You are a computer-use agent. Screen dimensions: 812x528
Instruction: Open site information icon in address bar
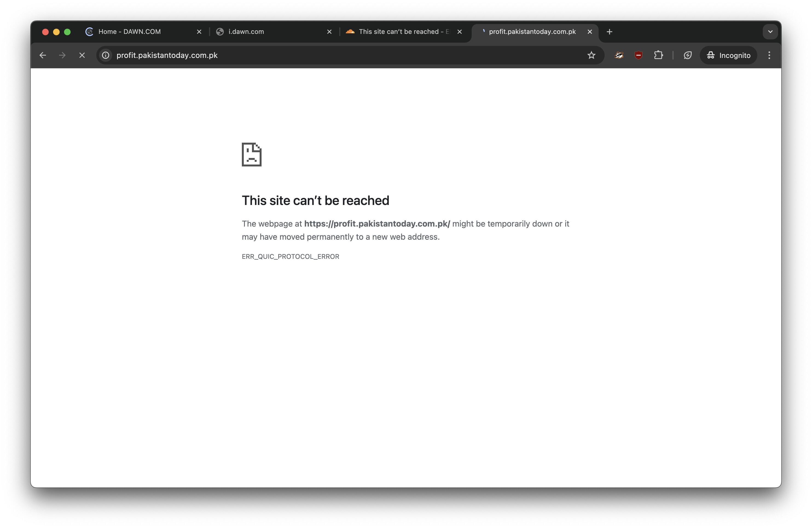click(106, 55)
